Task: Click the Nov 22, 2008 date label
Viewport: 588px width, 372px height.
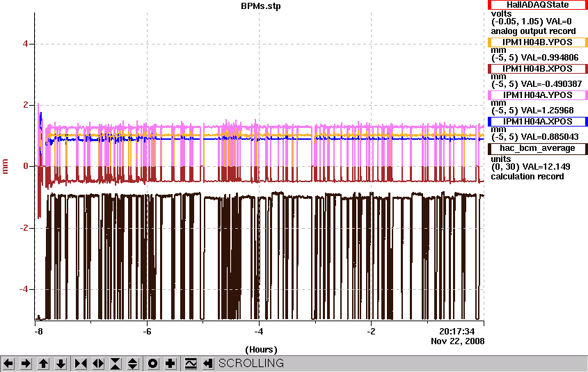Action: (x=457, y=341)
